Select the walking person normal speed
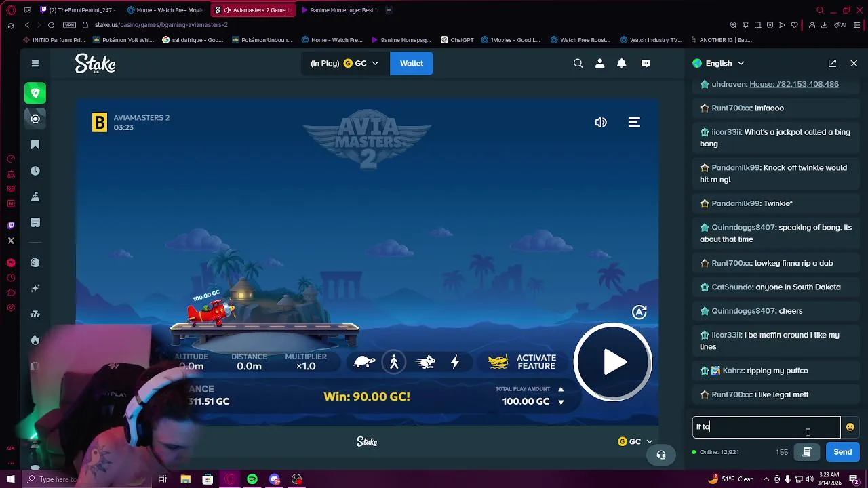 coord(394,362)
